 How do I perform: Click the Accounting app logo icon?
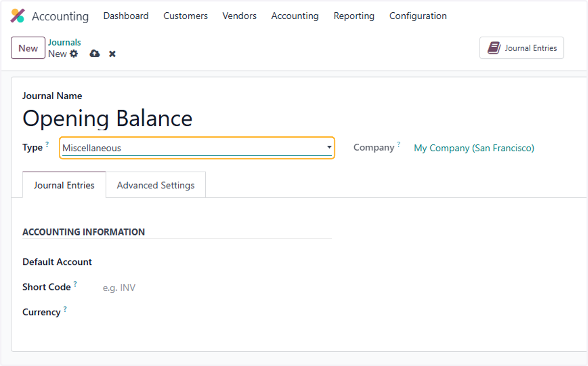coord(17,16)
